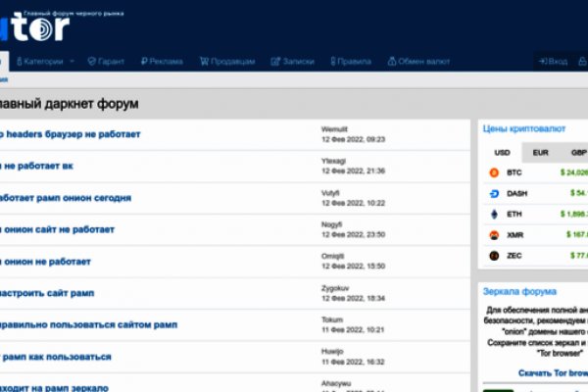Click the ETH Ethereum coin icon

(493, 214)
